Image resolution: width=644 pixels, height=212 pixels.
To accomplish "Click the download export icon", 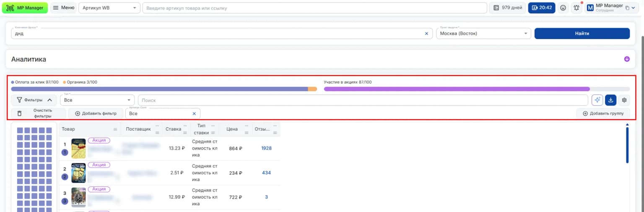I will [611, 100].
